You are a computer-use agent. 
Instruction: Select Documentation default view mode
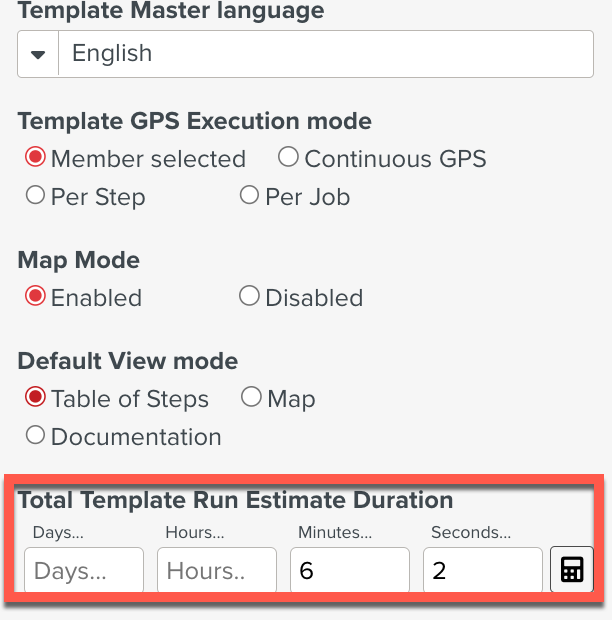pos(36,436)
